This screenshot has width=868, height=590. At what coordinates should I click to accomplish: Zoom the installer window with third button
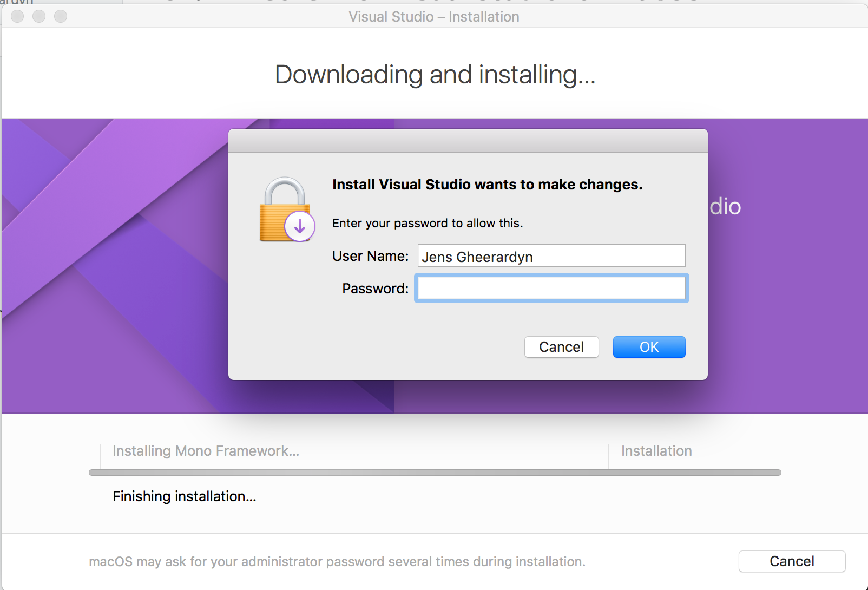(x=61, y=16)
